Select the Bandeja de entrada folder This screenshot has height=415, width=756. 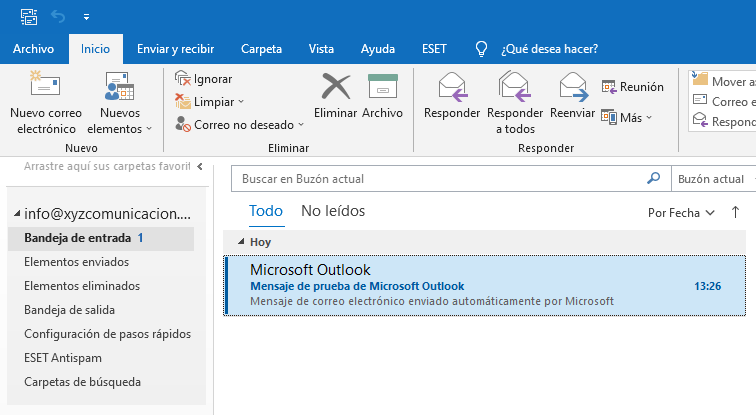(101, 238)
